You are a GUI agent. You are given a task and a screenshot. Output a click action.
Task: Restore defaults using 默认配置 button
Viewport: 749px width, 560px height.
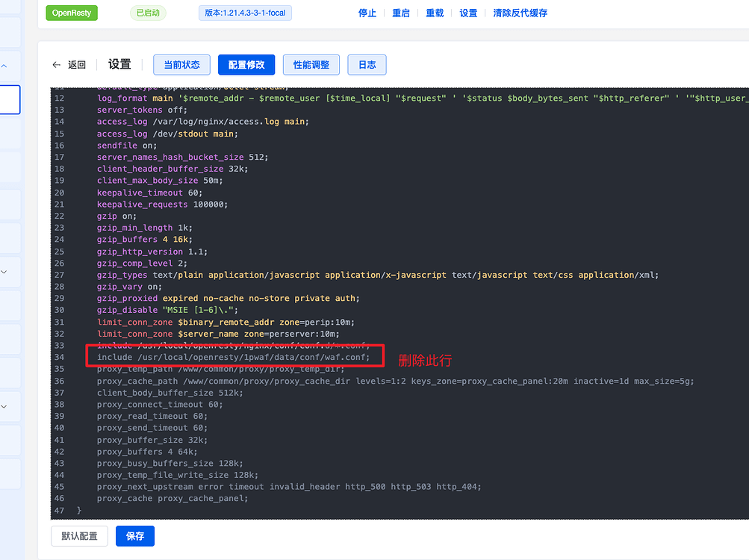[78, 536]
